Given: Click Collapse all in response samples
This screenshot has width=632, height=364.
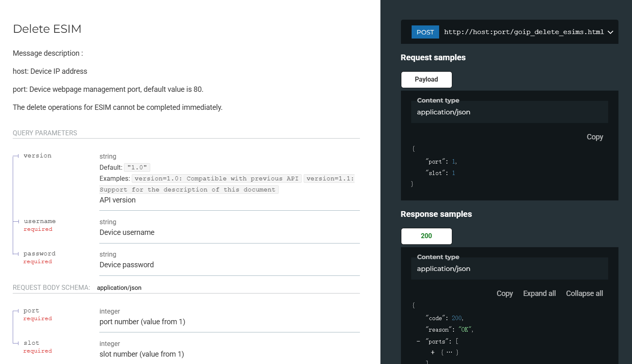Looking at the screenshot, I should coord(584,293).
